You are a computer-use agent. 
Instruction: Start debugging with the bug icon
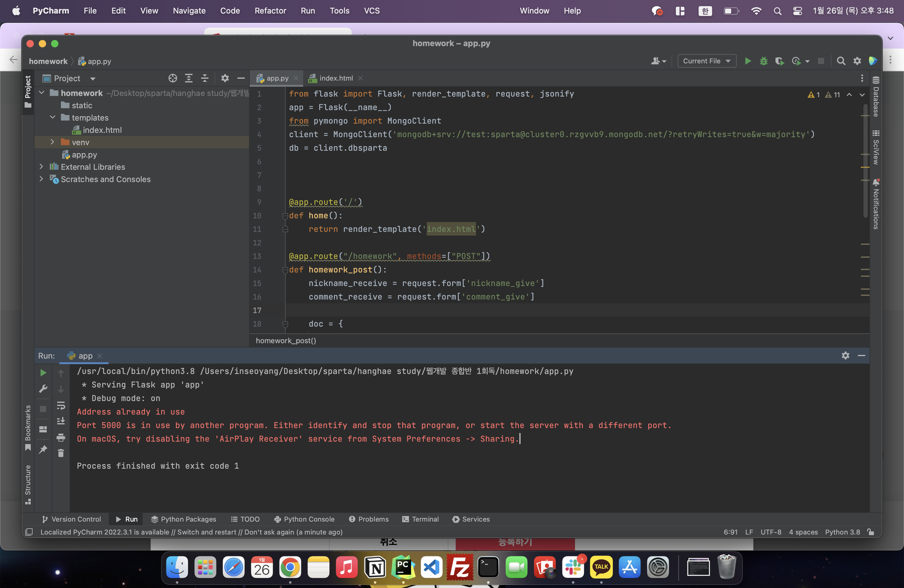[x=763, y=61]
